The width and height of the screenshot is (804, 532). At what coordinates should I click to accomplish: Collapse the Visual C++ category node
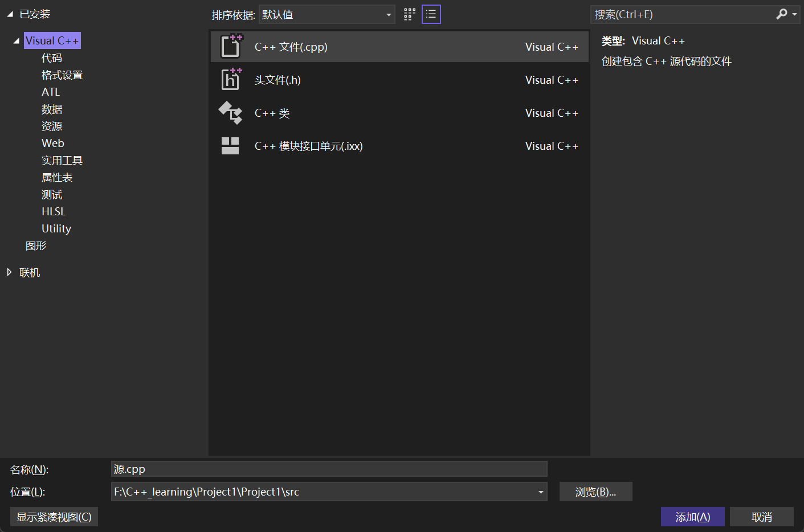coord(16,41)
